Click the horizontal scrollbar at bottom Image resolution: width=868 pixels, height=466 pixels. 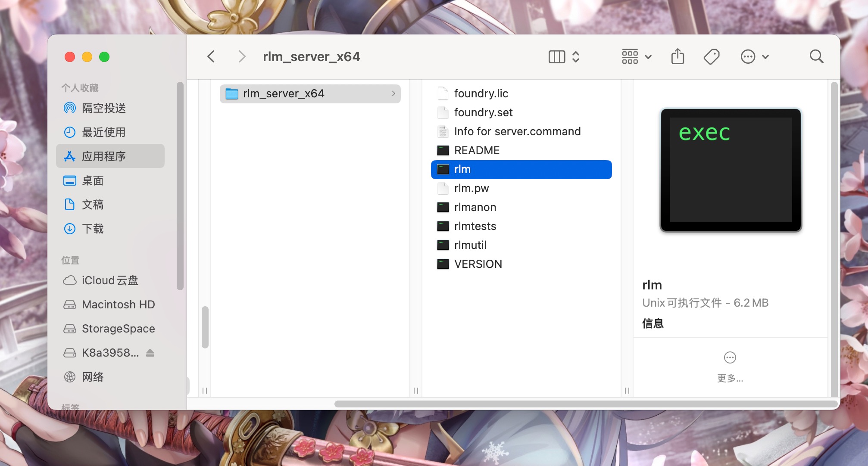pos(585,404)
